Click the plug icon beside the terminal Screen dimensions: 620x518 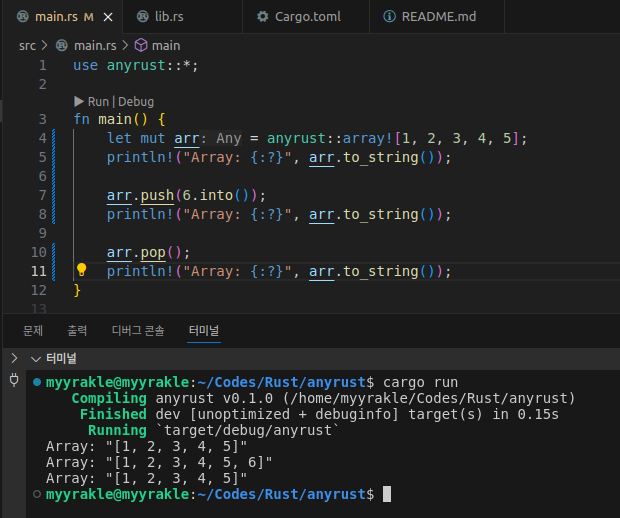coord(14,380)
